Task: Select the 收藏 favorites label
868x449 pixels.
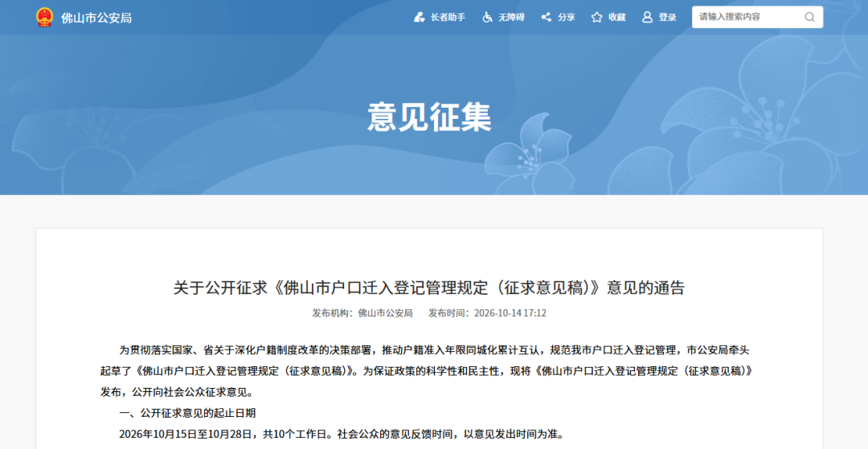Action: (x=616, y=17)
